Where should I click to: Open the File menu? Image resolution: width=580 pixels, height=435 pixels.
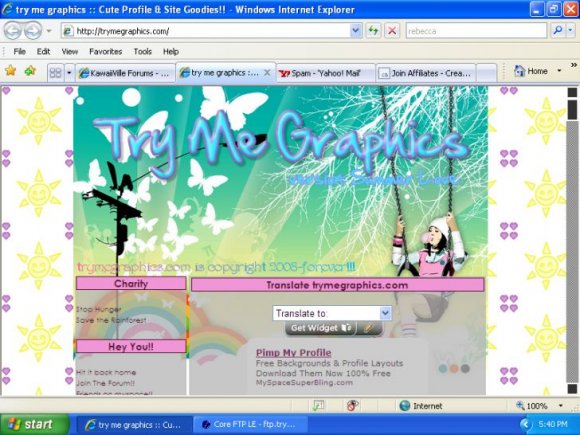(20, 51)
